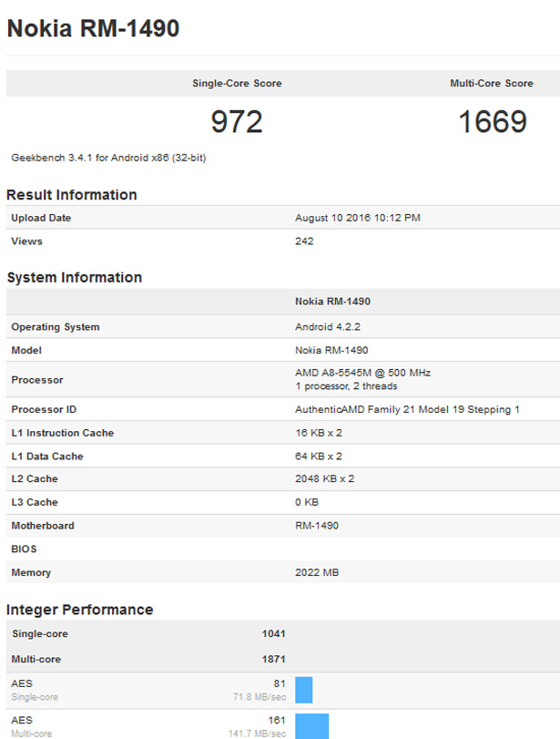Image resolution: width=560 pixels, height=739 pixels.
Task: Select the Model value Nokia RM-1490
Action: point(331,350)
